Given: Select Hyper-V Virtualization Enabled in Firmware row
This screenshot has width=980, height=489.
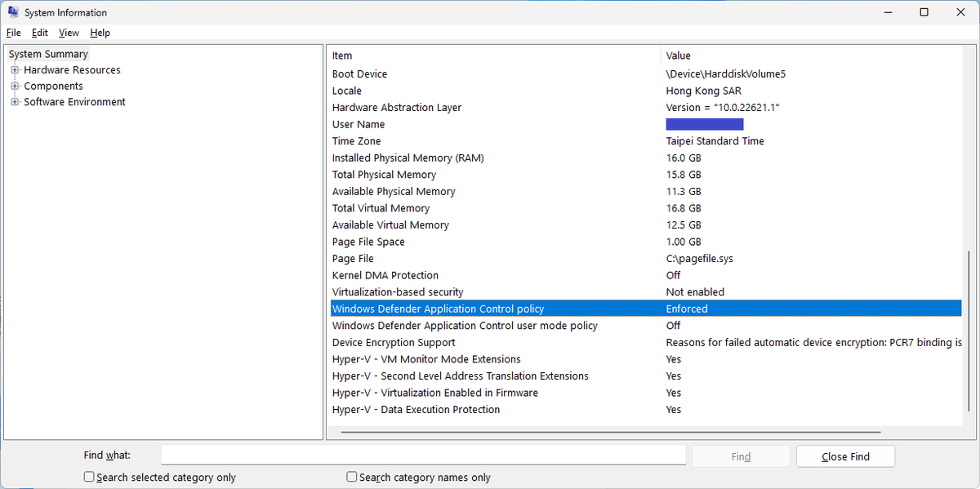Looking at the screenshot, I should click(x=645, y=393).
